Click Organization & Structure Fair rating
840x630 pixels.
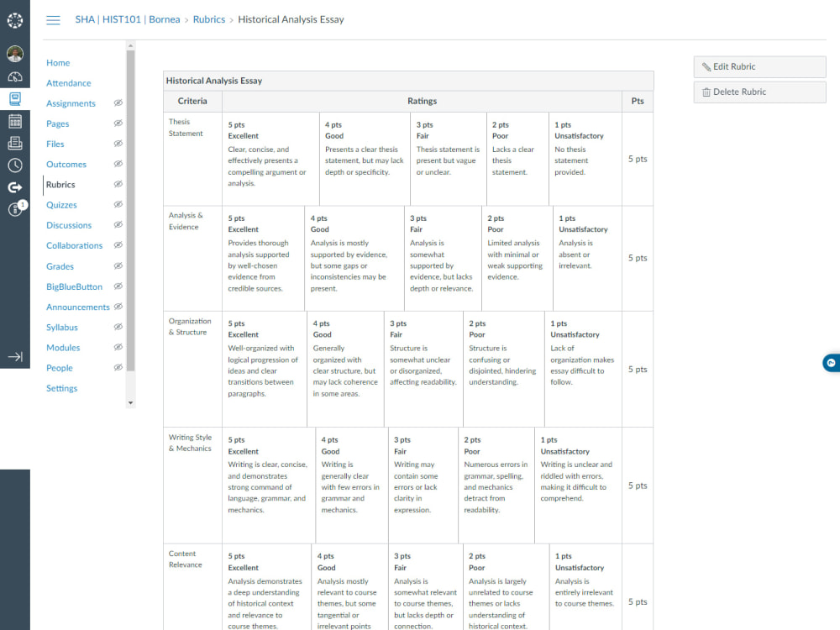(423, 369)
